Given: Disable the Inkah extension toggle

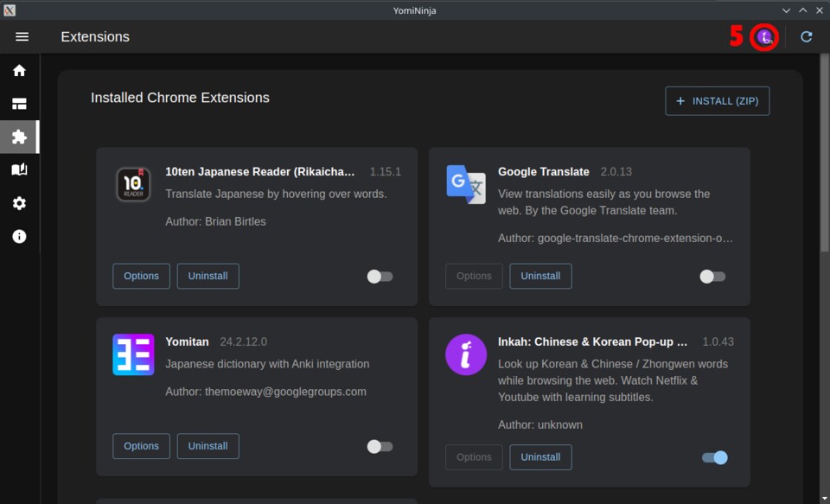Looking at the screenshot, I should [x=714, y=457].
